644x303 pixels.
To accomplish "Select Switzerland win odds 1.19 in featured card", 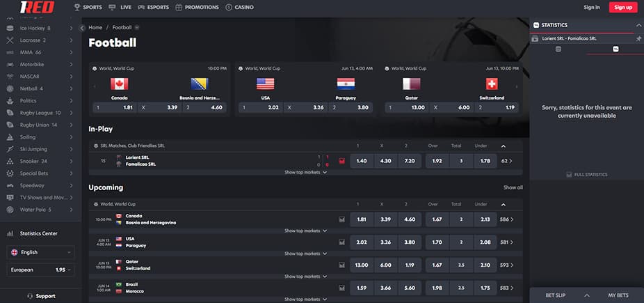I will click(496, 108).
